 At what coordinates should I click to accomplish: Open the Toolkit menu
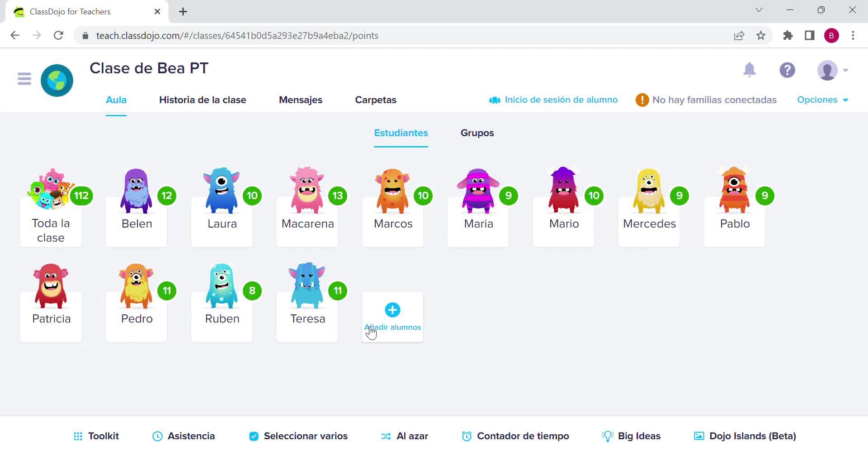click(96, 436)
